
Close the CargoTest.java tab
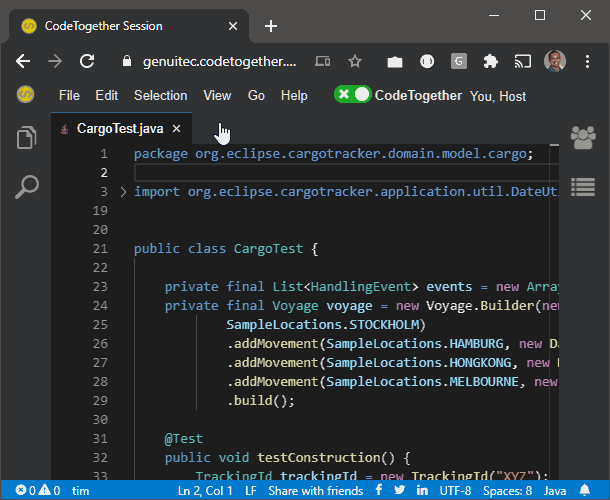[177, 128]
